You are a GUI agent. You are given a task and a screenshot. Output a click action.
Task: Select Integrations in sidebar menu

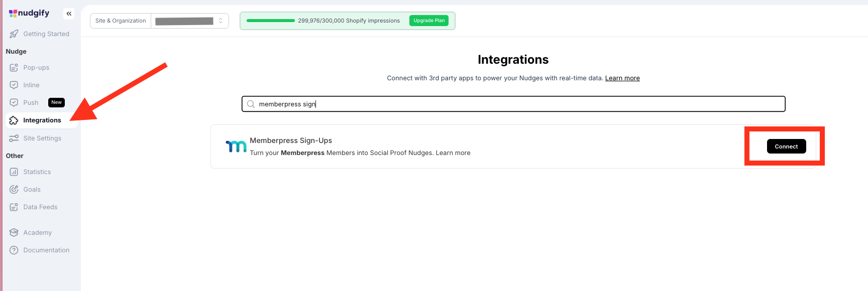[42, 120]
